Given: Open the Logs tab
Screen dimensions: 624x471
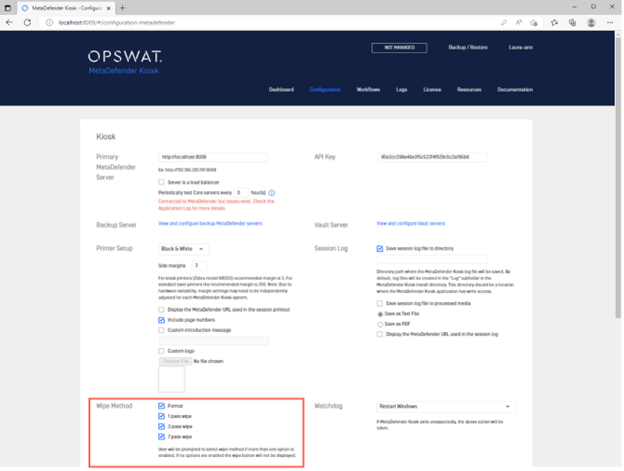Looking at the screenshot, I should pos(402,90).
